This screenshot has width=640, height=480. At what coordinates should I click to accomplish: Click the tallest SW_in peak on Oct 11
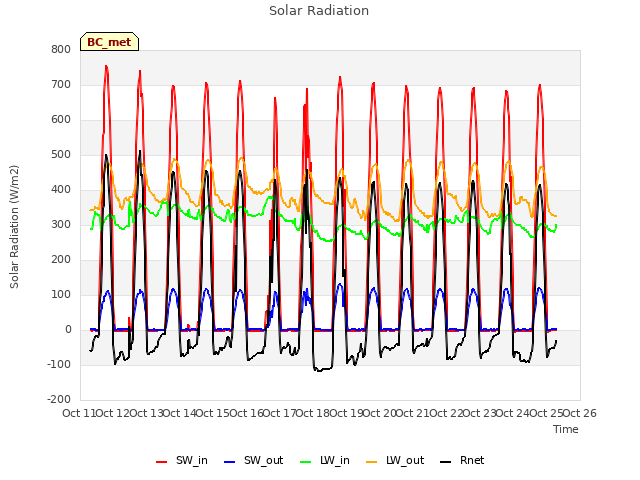click(106, 66)
